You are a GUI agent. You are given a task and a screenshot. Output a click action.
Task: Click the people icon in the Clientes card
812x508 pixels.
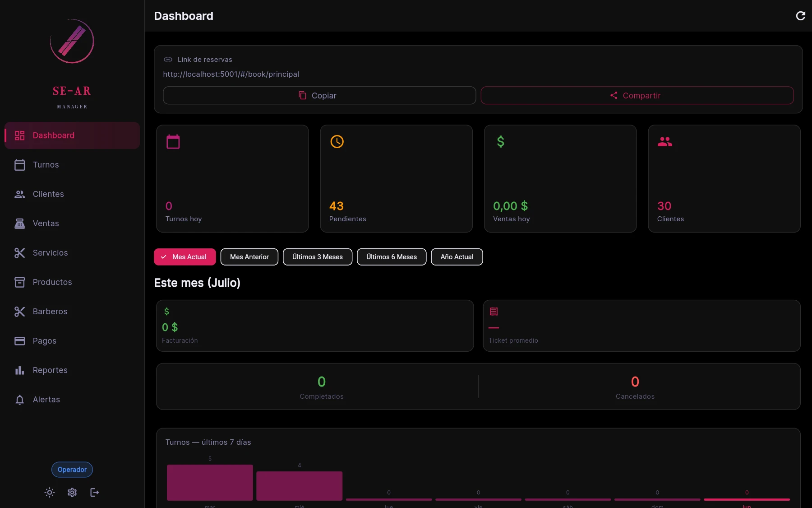665,142
